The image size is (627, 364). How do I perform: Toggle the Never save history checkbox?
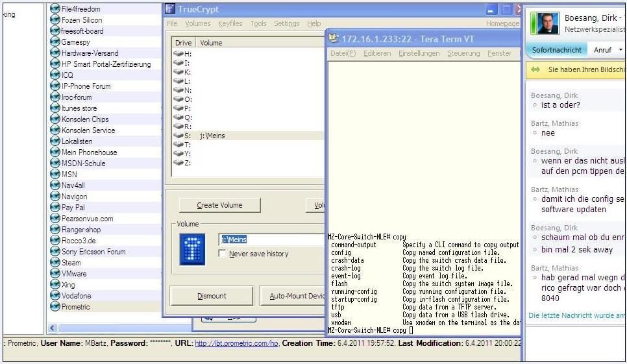click(x=222, y=253)
